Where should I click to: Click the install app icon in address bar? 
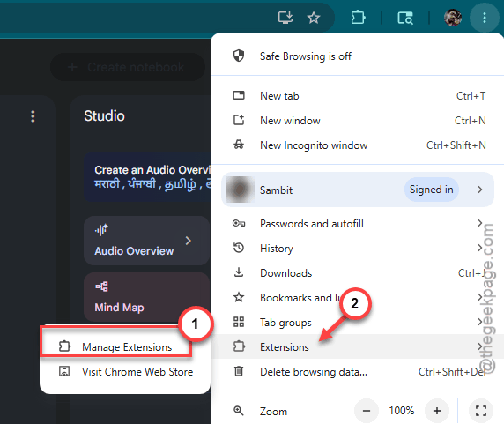click(285, 18)
